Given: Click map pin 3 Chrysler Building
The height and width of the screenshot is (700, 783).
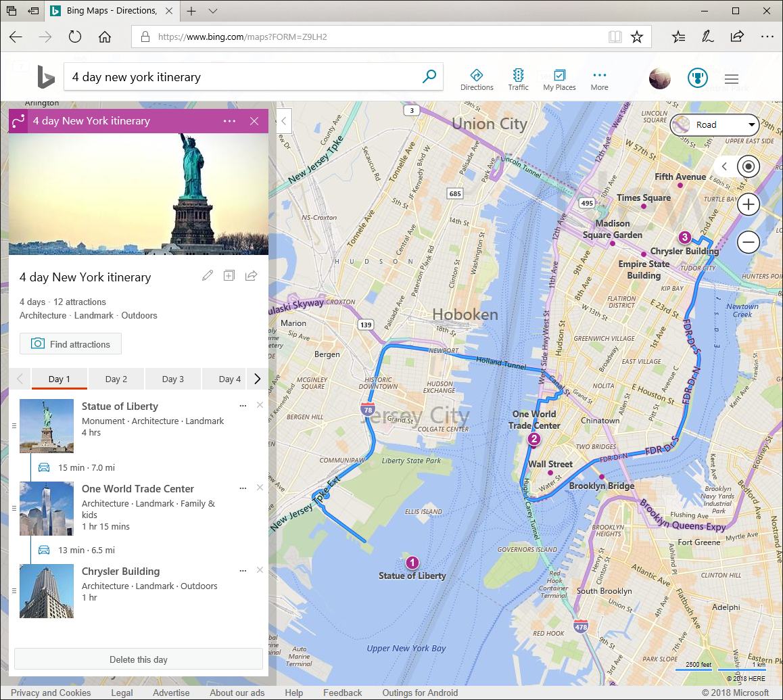Looking at the screenshot, I should pos(685,237).
